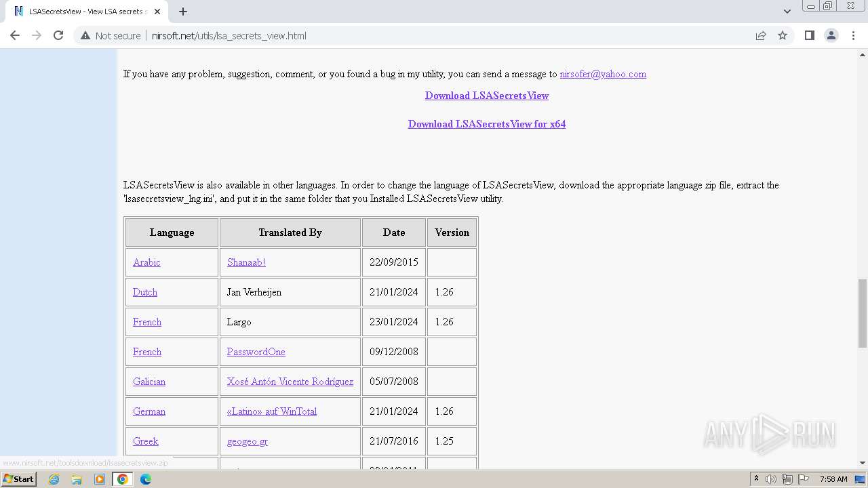Click the date 05/07/2008 cell
The width and height of the screenshot is (868, 488).
point(394,382)
